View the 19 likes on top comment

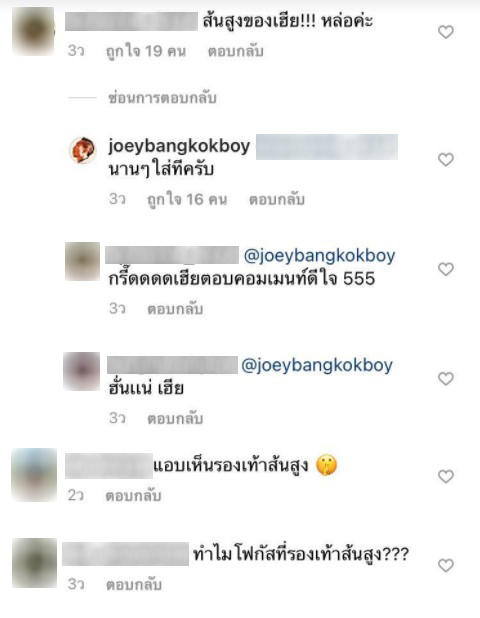click(x=146, y=52)
